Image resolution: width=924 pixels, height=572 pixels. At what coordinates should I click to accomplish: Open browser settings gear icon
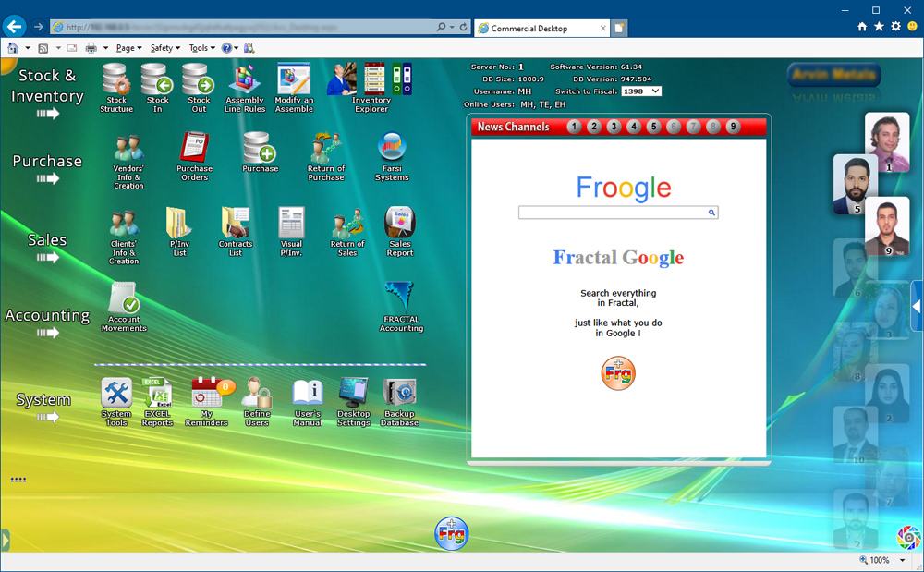[895, 27]
